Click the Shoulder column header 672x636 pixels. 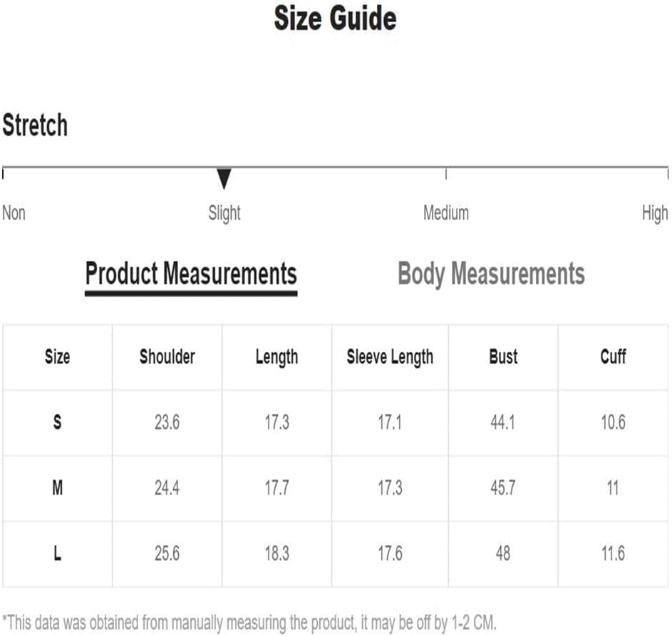pyautogui.click(x=167, y=357)
